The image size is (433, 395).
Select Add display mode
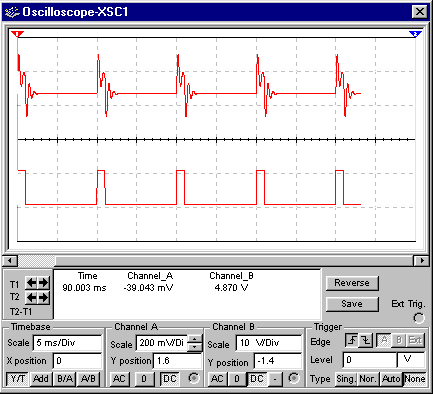point(41,379)
